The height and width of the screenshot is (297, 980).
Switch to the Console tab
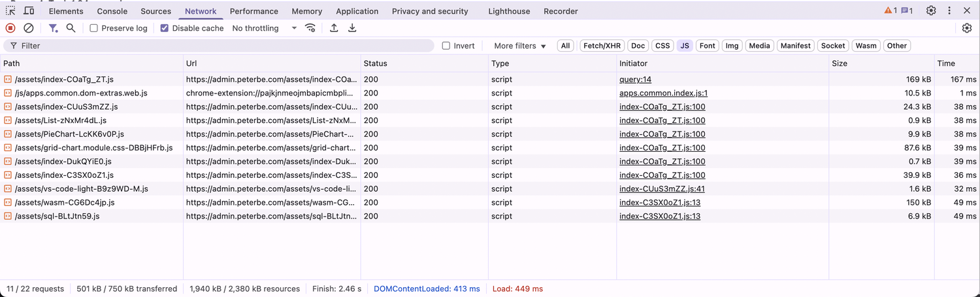pyautogui.click(x=112, y=11)
